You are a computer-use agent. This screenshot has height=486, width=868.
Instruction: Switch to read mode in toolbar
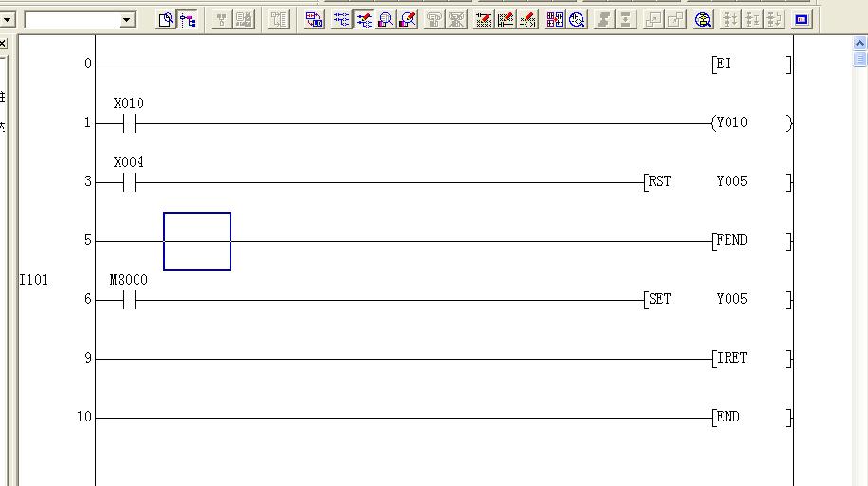341,19
